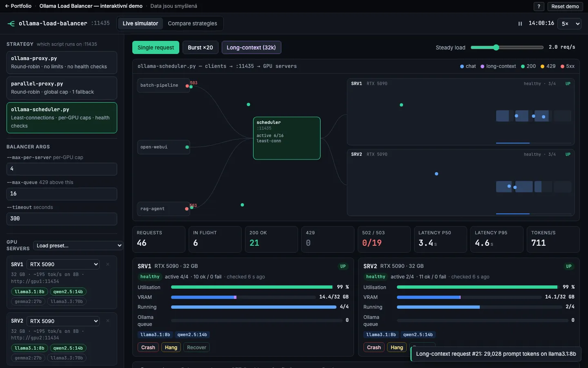Click the Reset demo button
588x368 pixels.
pos(565,7)
